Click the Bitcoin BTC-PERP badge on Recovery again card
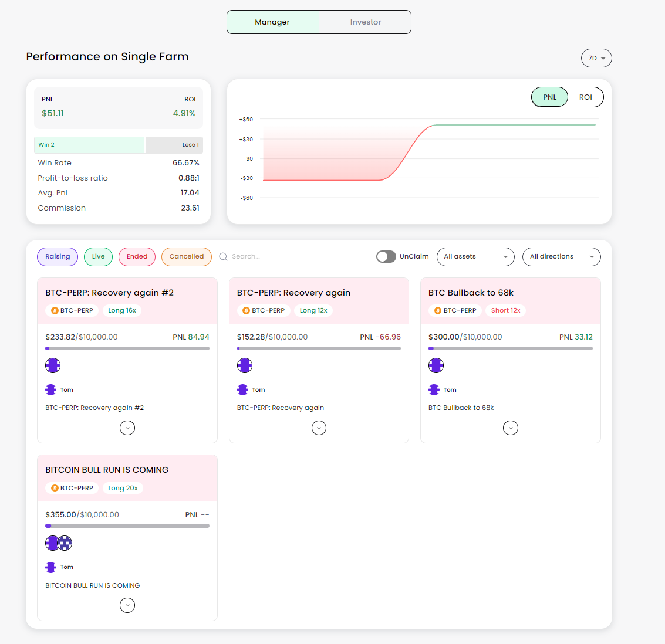The width and height of the screenshot is (665, 644). point(264,310)
